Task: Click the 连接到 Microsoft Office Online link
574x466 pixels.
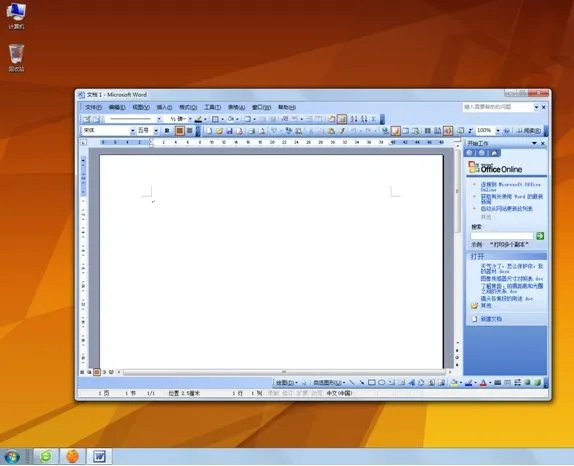Action: (510, 187)
